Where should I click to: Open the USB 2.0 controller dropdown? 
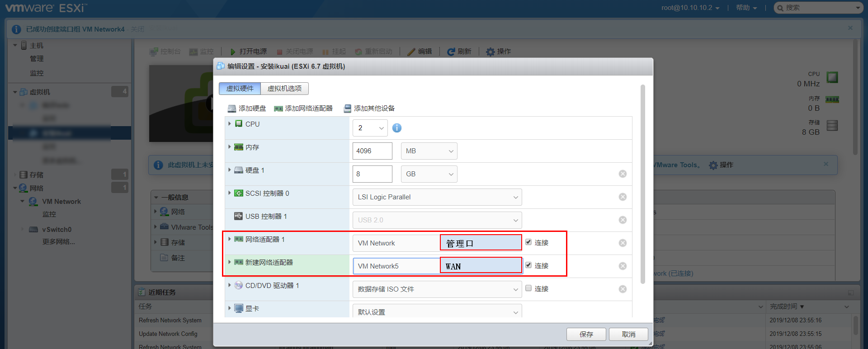point(437,220)
